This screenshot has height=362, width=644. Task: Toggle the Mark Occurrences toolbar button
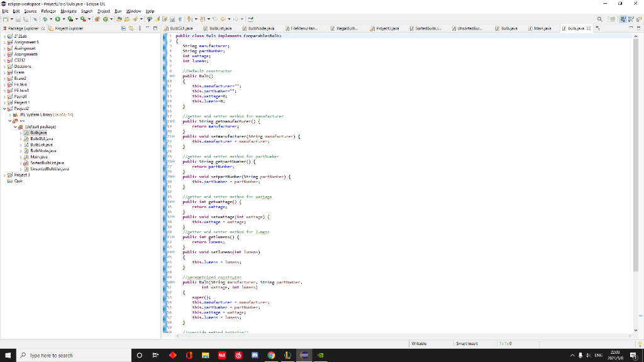pos(157,19)
